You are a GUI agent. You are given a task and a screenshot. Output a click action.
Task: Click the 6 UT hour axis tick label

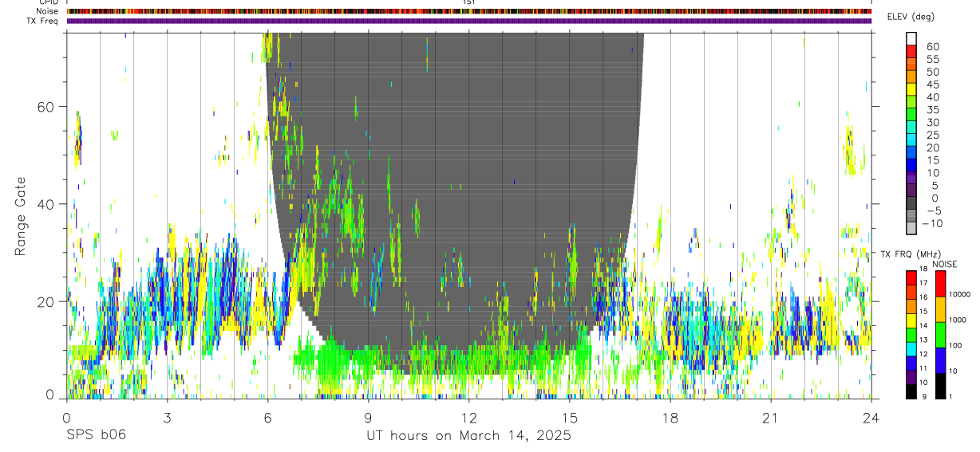click(267, 417)
